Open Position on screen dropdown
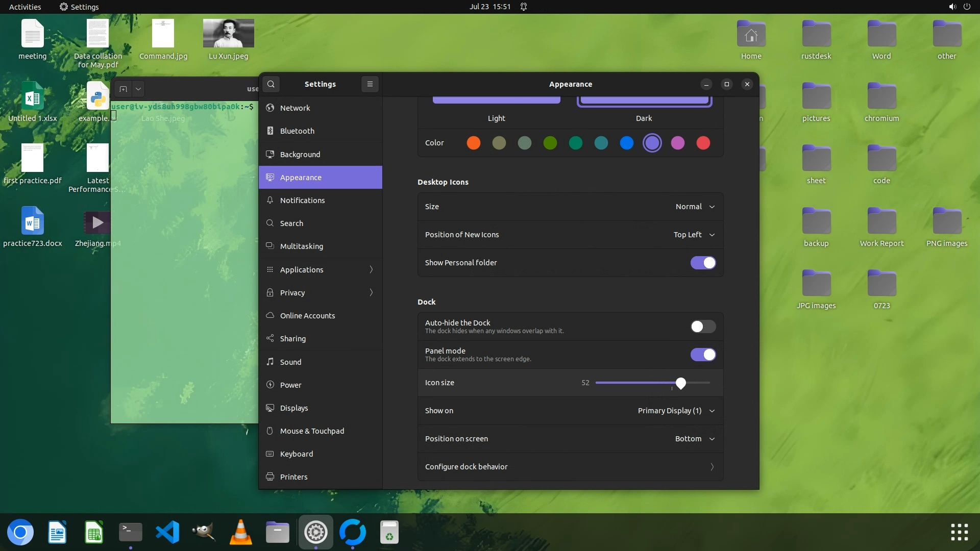 click(694, 439)
